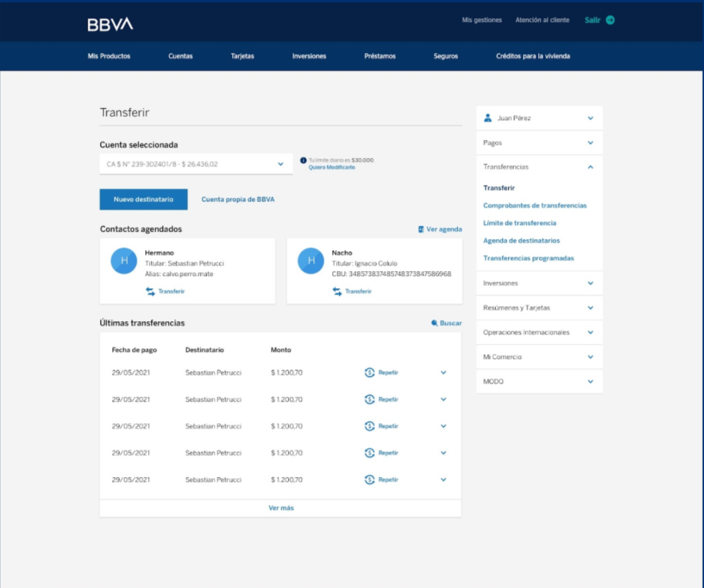704x588 pixels.
Task: Click Ver más below the transfers
Action: [281, 508]
